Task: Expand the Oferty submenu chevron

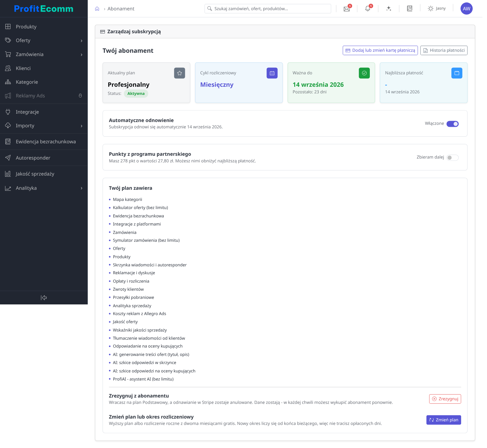Action: (x=81, y=41)
